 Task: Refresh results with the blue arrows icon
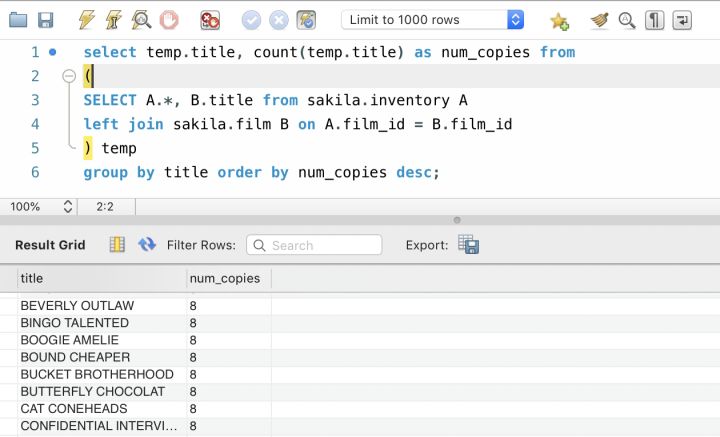pos(147,245)
